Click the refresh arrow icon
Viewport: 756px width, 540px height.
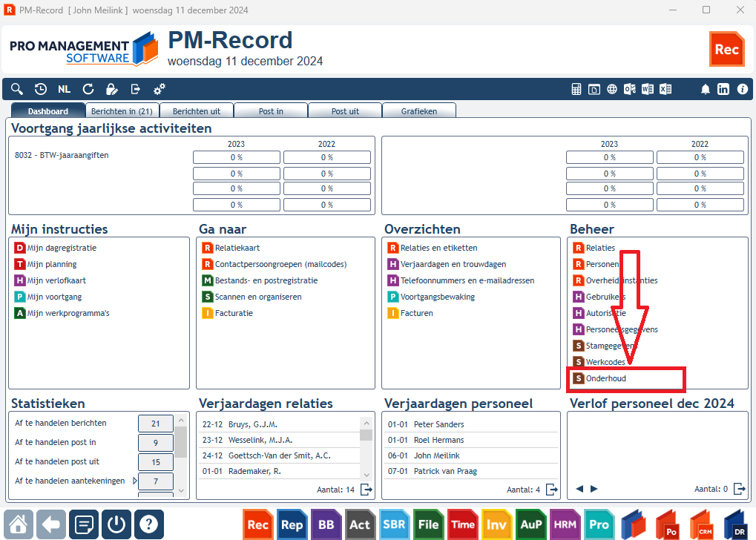[x=88, y=89]
